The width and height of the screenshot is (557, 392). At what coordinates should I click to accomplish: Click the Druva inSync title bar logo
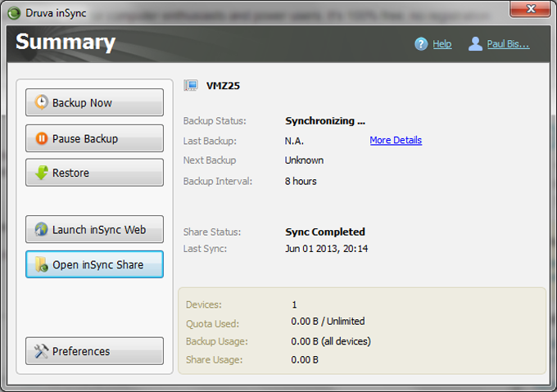pos(14,13)
